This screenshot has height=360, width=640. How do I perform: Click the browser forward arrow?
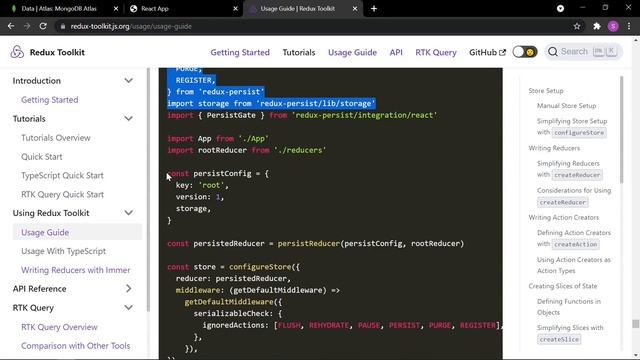tap(27, 26)
